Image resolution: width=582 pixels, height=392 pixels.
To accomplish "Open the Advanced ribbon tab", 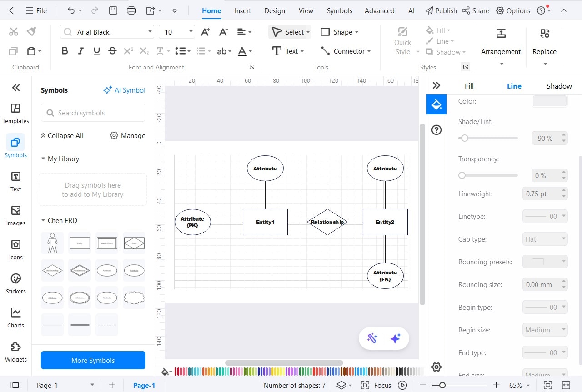I will [380, 10].
